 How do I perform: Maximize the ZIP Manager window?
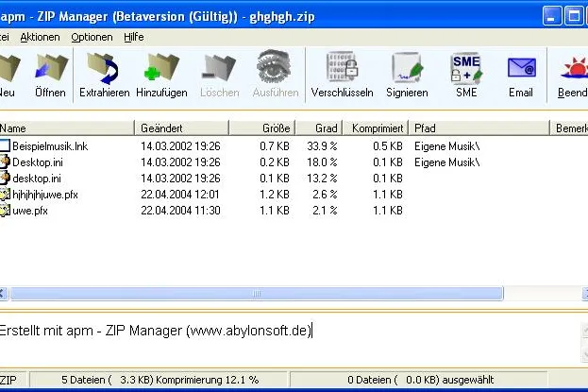574,16
